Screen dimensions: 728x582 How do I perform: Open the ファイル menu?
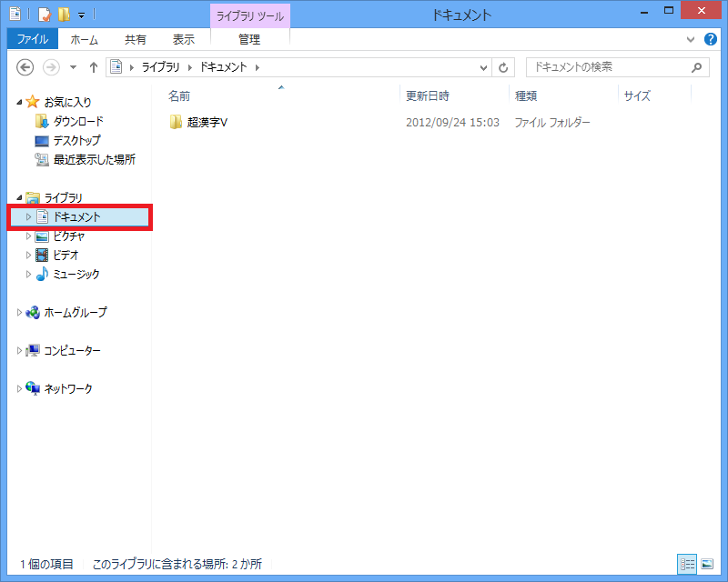click(32, 39)
